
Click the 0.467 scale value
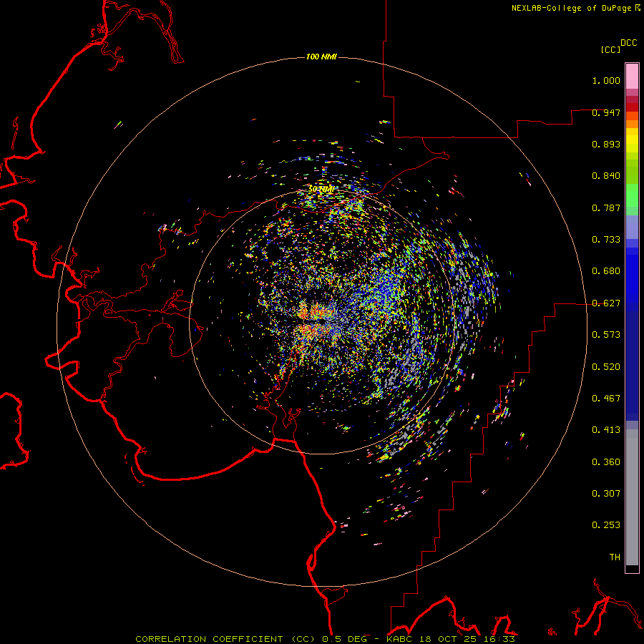(x=606, y=399)
